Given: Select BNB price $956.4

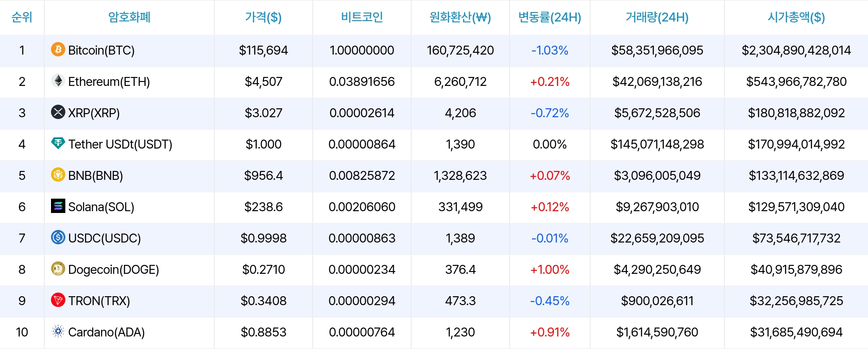Looking at the screenshot, I should point(264,175).
